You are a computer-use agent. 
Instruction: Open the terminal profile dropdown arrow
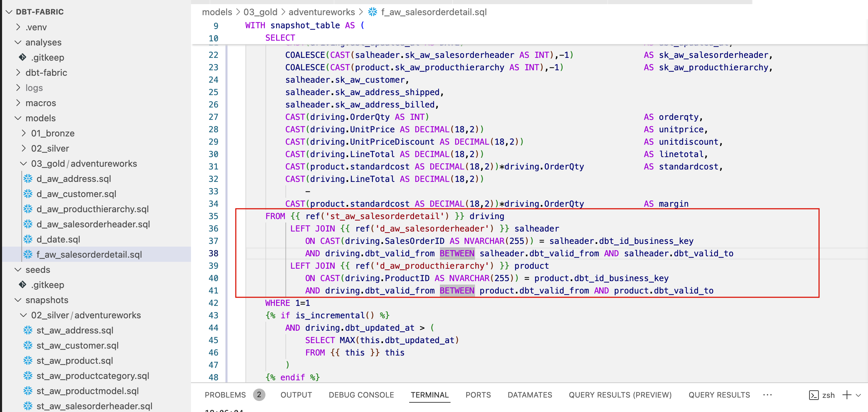click(x=858, y=395)
